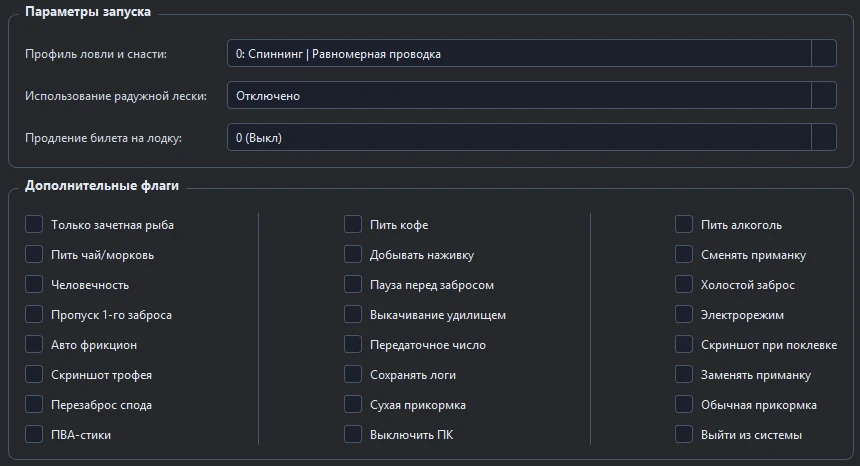Tick the 'Пить чай/морковь' checkbox
This screenshot has width=860, height=466.
point(34,254)
